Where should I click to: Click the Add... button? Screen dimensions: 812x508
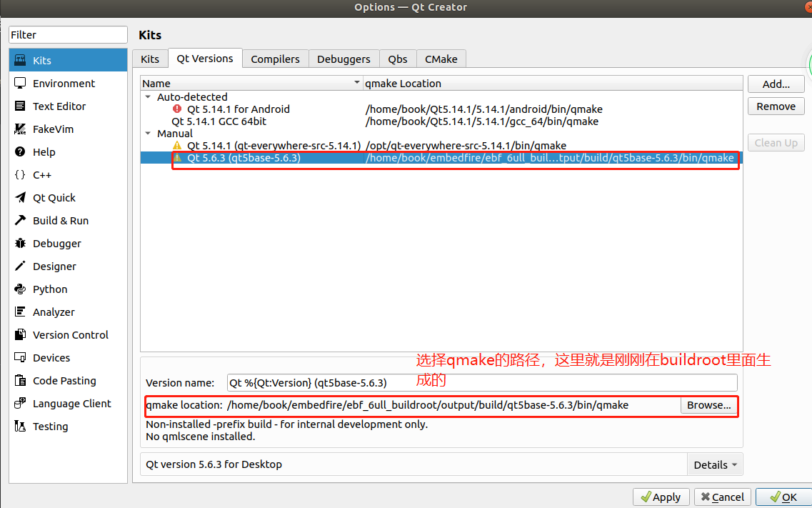[776, 84]
